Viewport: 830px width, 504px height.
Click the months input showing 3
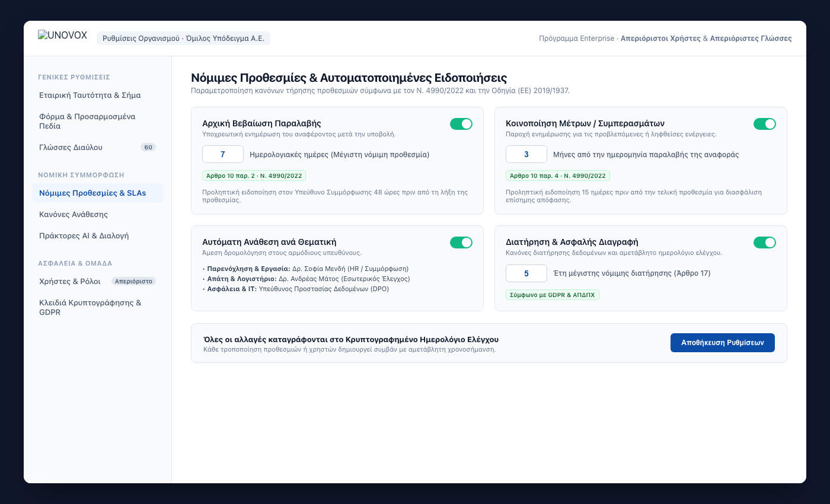pos(526,154)
